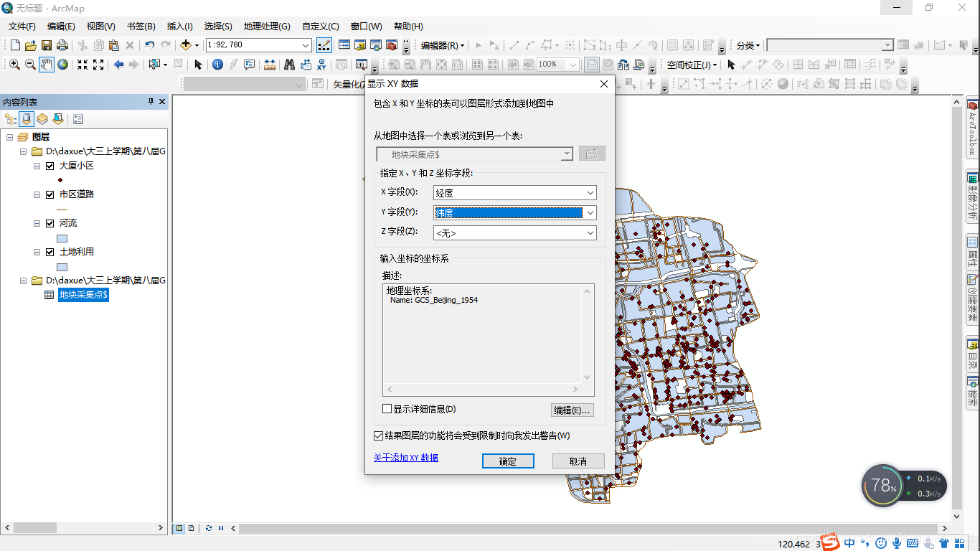Image resolution: width=980 pixels, height=551 pixels.
Task: Undo the last action
Action: pos(149,45)
